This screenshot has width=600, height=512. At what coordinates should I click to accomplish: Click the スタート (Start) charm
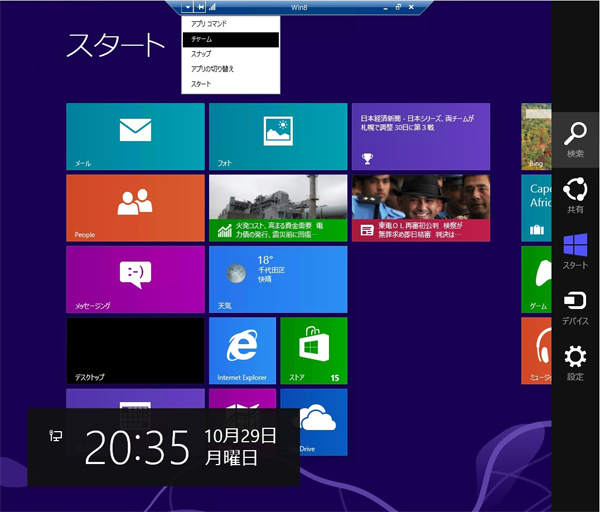[x=575, y=251]
